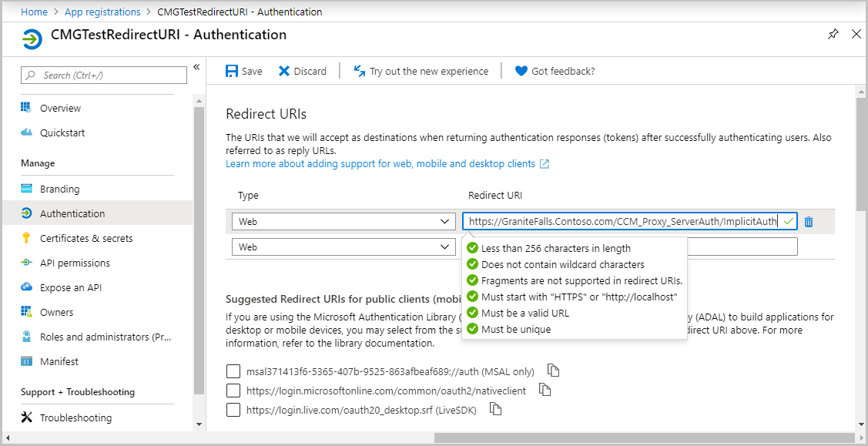Check the msal371413f6 MSAL only checkbox
This screenshot has height=446, width=868.
[233, 371]
